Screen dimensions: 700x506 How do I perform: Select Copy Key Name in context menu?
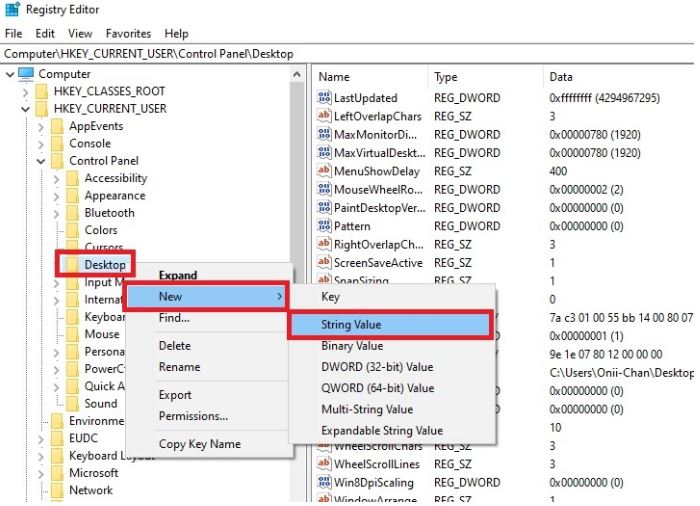click(x=199, y=444)
